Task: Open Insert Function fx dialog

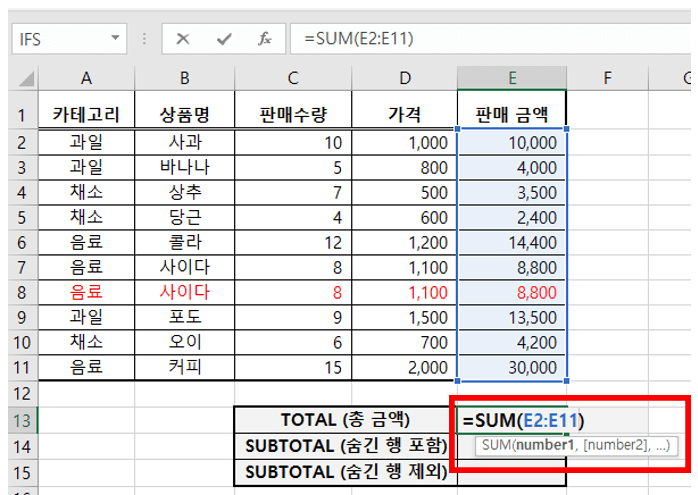Action: point(264,39)
